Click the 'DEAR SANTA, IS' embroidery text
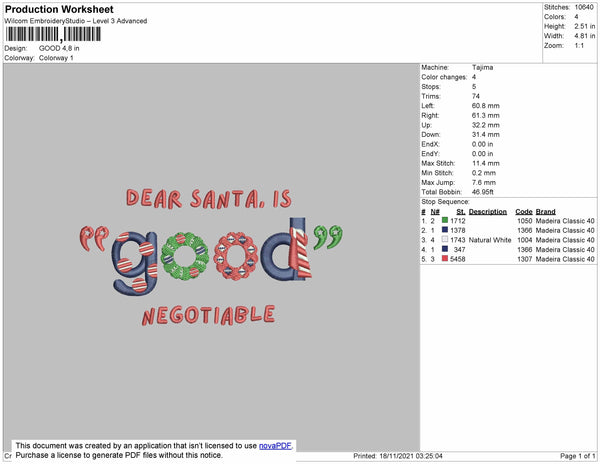This screenshot has width=600, height=464. pyautogui.click(x=209, y=199)
